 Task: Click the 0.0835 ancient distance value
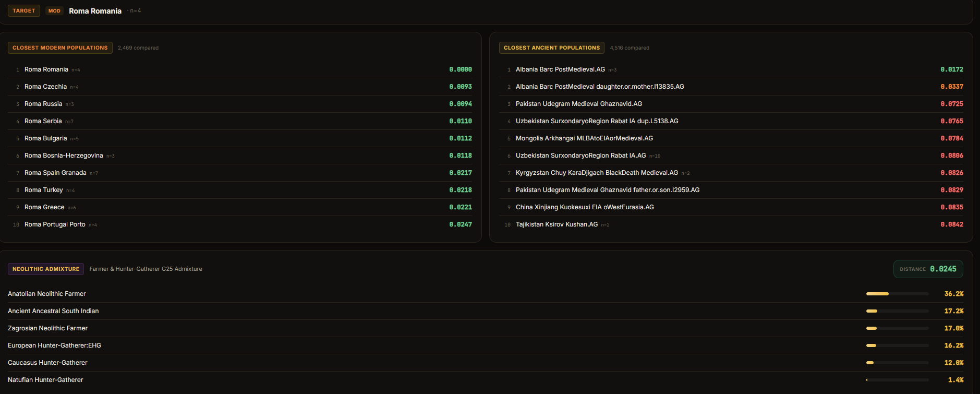(x=952, y=207)
